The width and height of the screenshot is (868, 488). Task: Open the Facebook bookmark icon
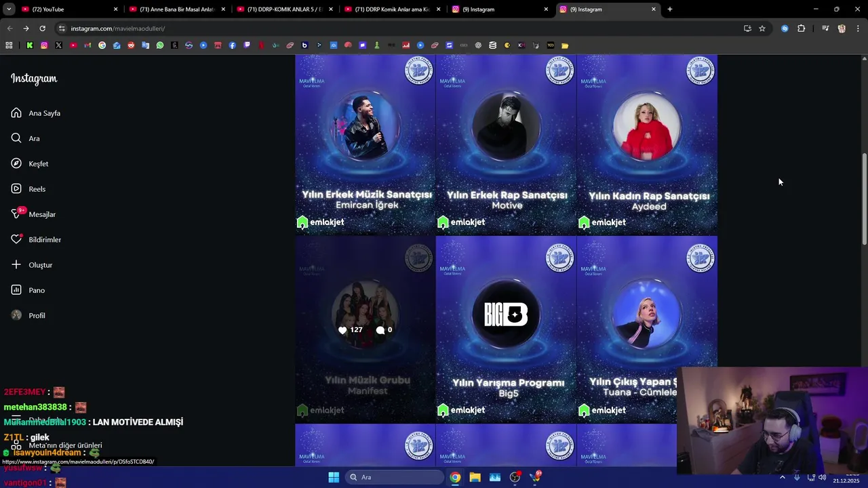pyautogui.click(x=233, y=45)
